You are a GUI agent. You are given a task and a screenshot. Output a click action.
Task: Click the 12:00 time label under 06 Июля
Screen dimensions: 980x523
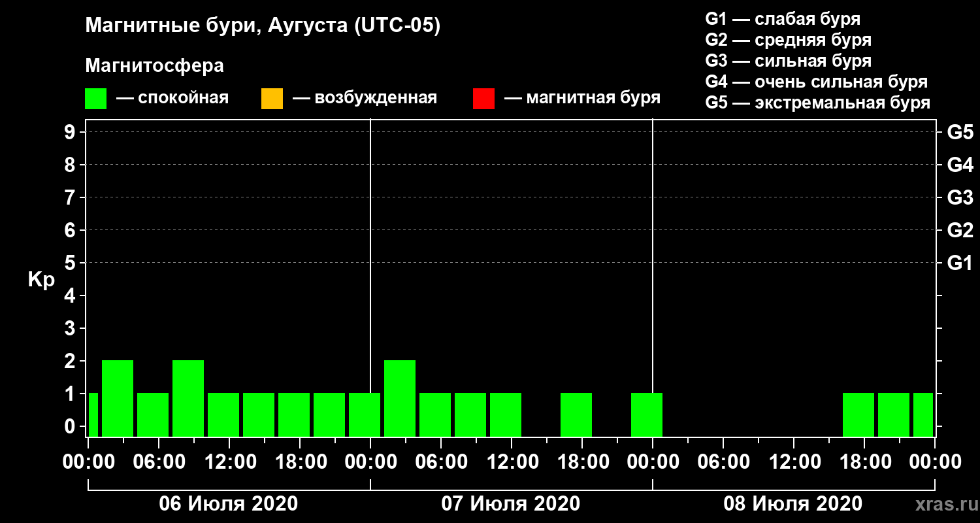pyautogui.click(x=229, y=462)
